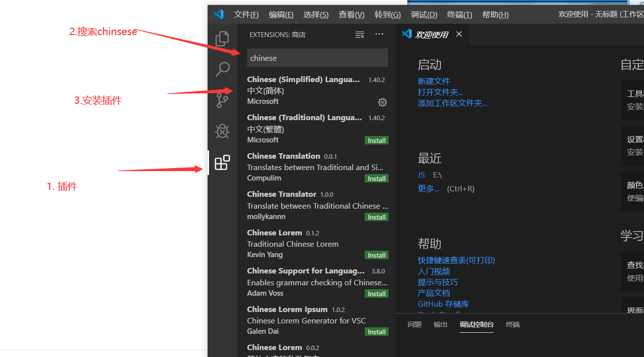
Task: Install Chinese Translator by mollykannn
Action: pyautogui.click(x=377, y=217)
